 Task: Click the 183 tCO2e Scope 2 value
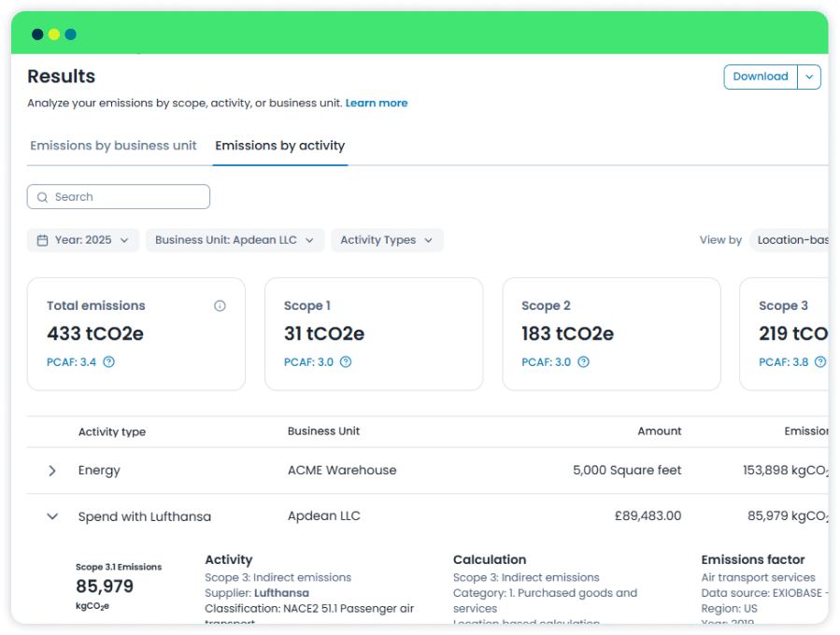click(x=567, y=333)
